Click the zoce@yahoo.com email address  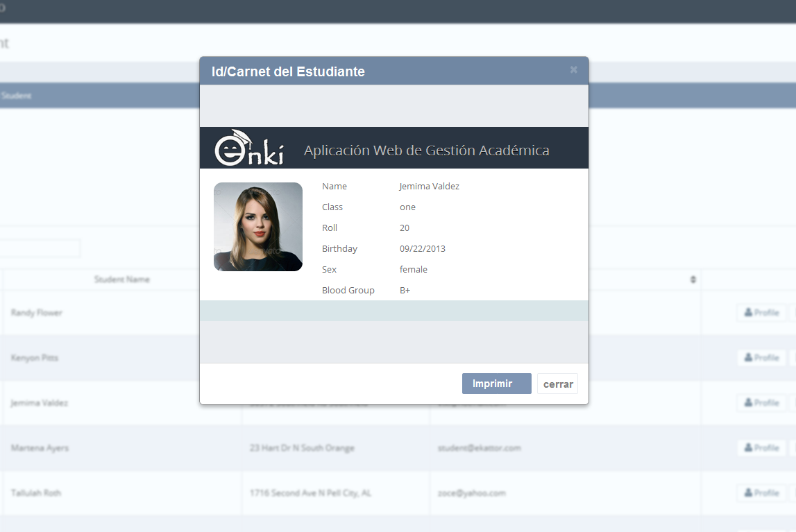click(471, 493)
